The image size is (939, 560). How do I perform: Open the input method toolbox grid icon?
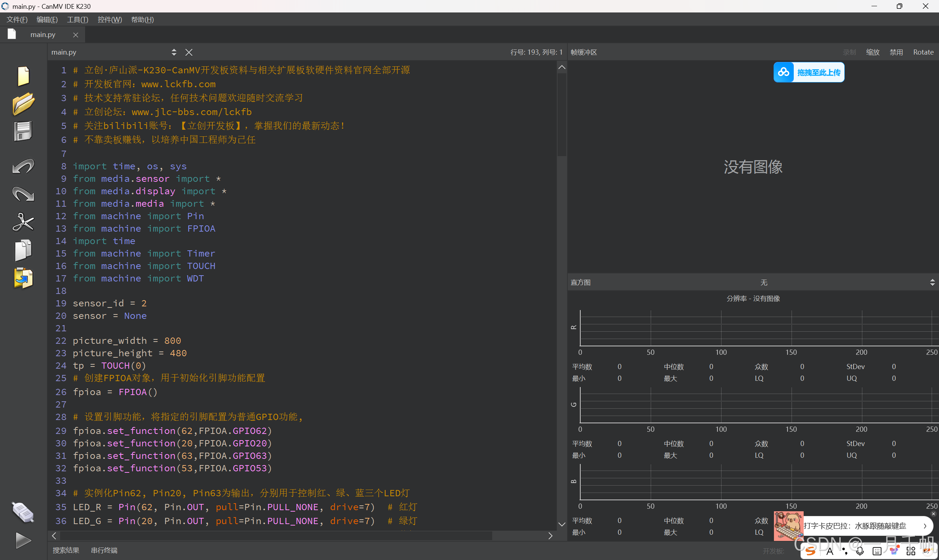(911, 551)
